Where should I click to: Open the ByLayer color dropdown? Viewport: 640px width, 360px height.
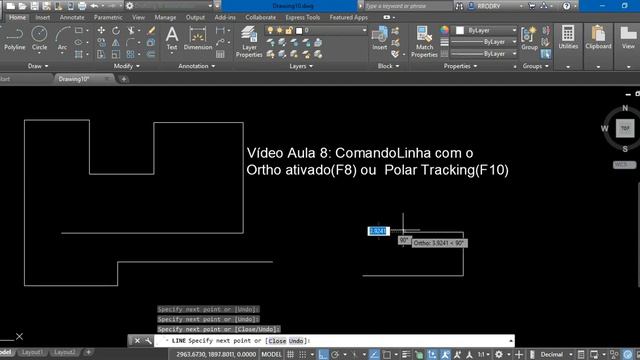pos(514,30)
